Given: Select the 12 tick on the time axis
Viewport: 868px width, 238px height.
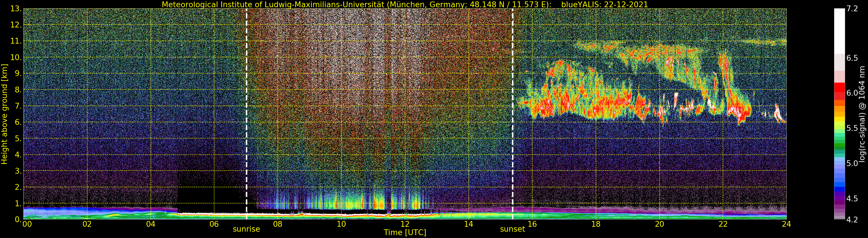Looking at the screenshot, I should point(405,224).
